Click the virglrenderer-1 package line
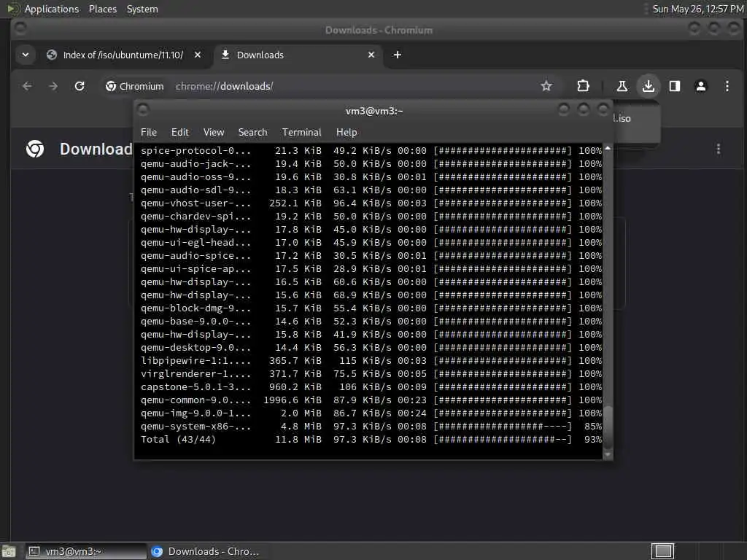This screenshot has height=560, width=747. [371, 374]
